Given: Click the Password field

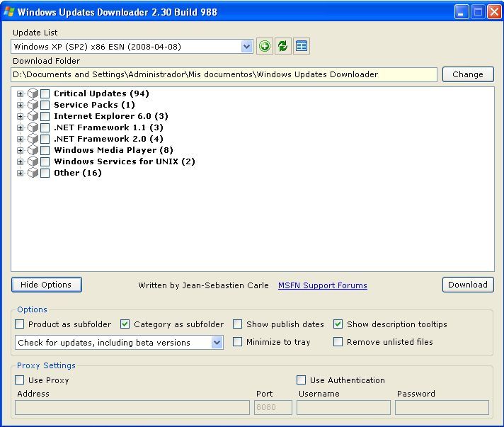Looking at the screenshot, I should point(442,407).
